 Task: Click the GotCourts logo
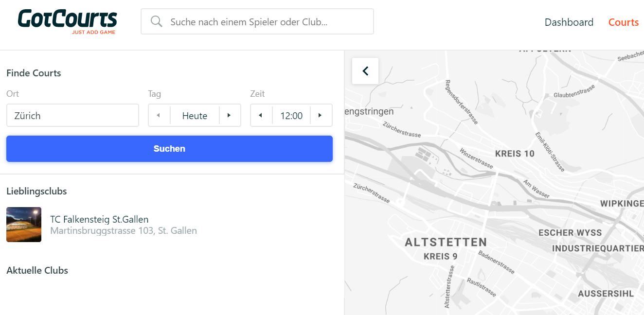tap(67, 21)
